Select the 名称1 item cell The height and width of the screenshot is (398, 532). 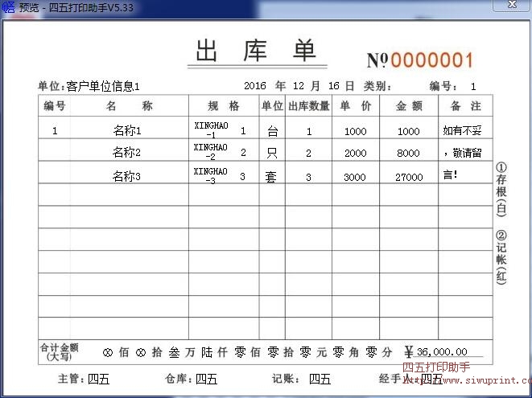[x=127, y=130]
